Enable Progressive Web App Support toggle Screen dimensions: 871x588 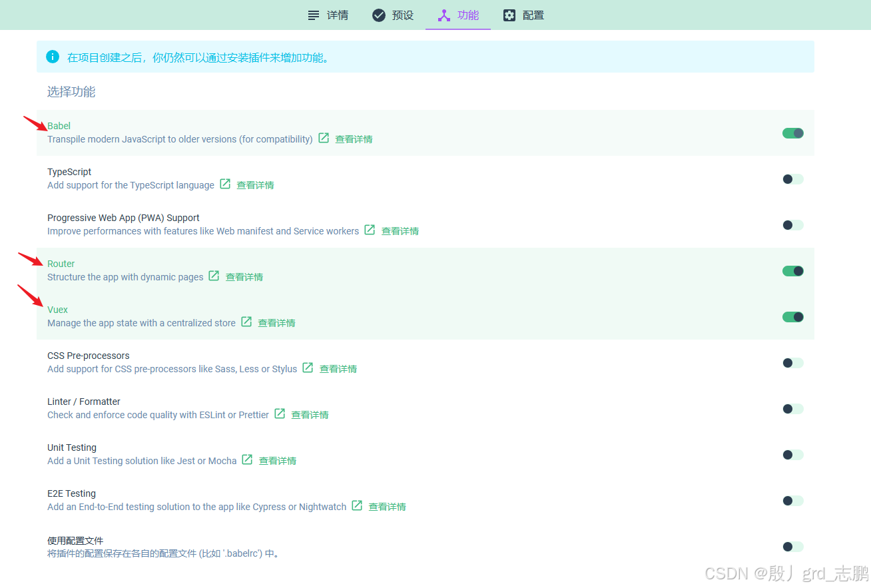pyautogui.click(x=793, y=225)
